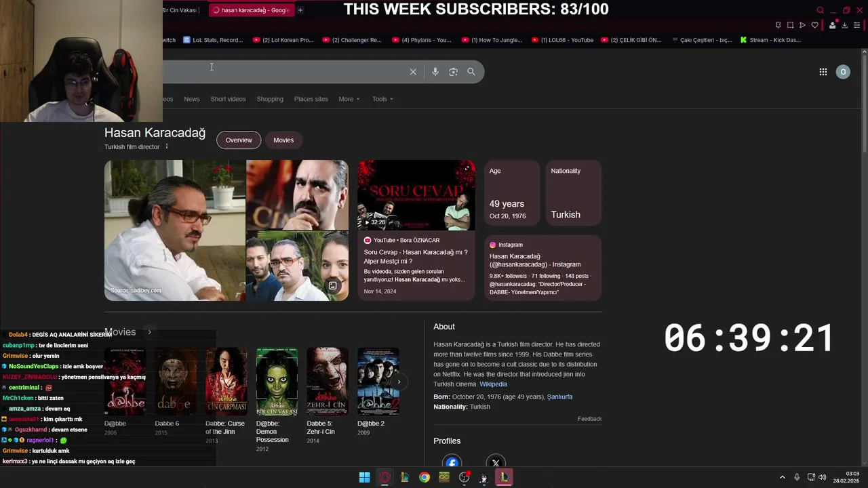The height and width of the screenshot is (488, 868).
Task: Expand the More search filters dropdown
Action: coord(349,99)
